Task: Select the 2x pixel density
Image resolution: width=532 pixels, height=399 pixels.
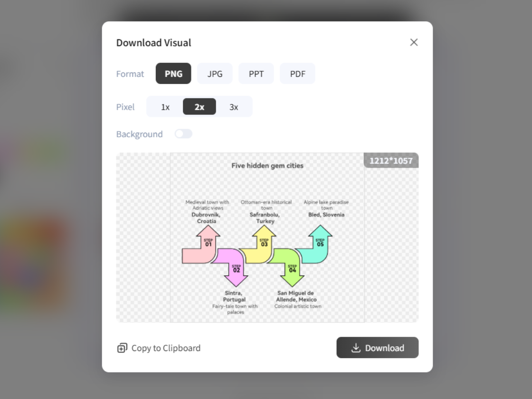Action: [199, 107]
